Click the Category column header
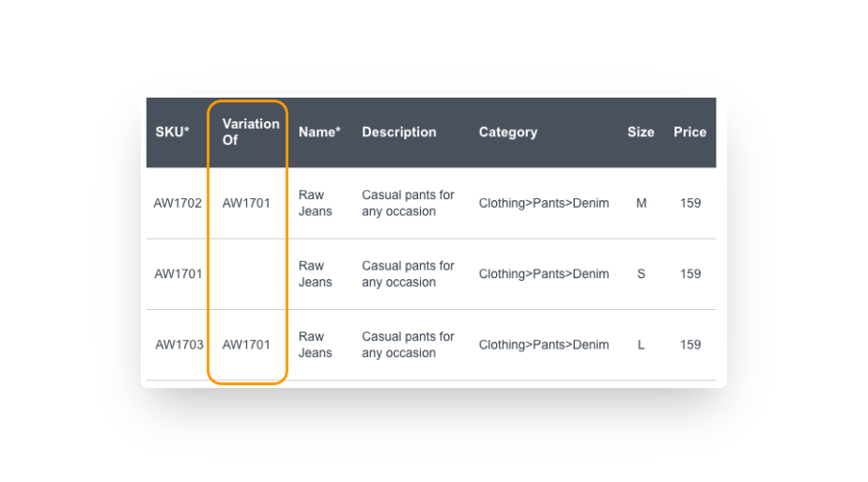Image resolution: width=868 pixels, height=482 pixels. point(508,132)
